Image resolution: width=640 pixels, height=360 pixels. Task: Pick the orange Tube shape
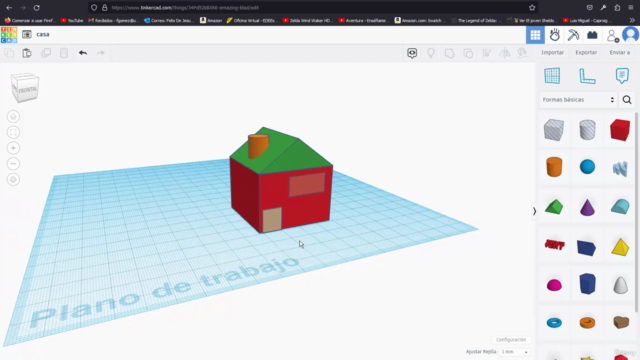pyautogui.click(x=587, y=323)
